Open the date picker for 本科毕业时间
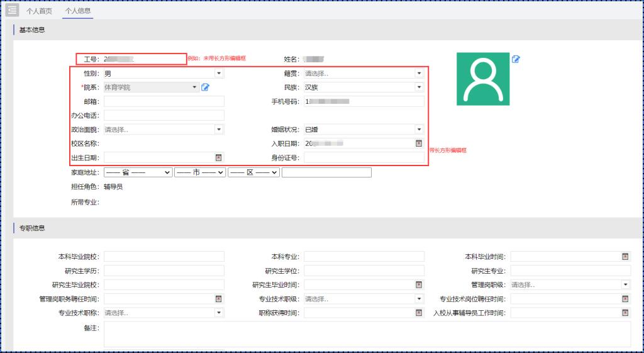Screen dimensions: 644x353 click(625, 257)
